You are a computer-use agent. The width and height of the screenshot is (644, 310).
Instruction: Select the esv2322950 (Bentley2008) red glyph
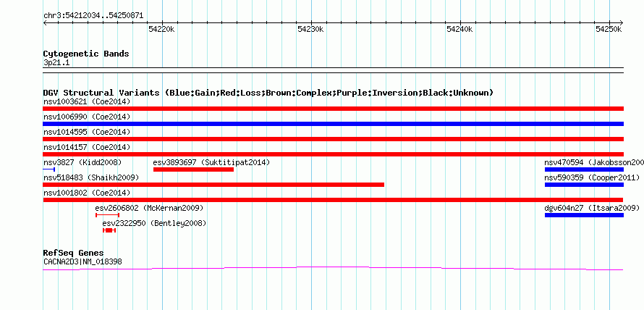click(x=109, y=230)
